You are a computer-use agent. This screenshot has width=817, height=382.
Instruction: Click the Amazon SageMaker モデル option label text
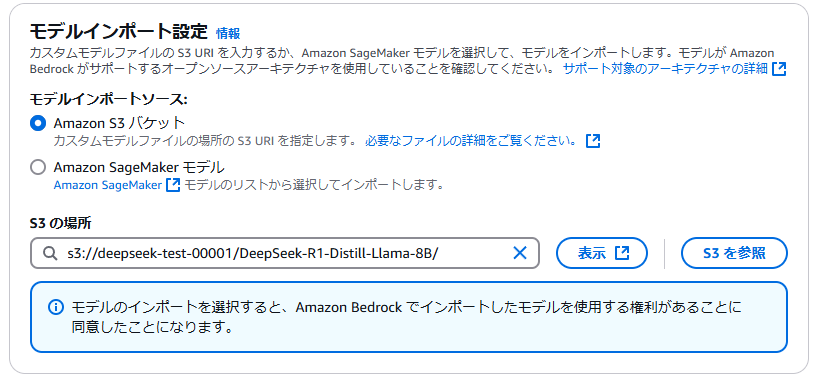click(139, 167)
